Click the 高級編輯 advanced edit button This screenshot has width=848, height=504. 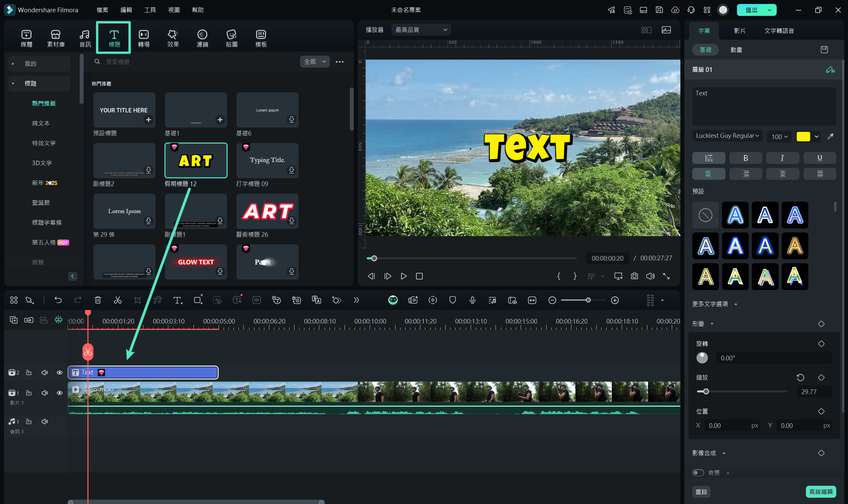[821, 491]
